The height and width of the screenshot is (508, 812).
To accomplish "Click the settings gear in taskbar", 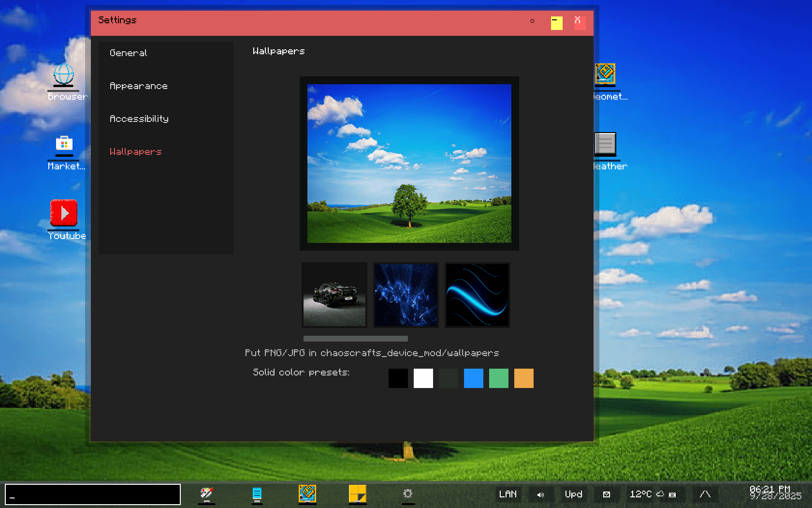I will point(408,494).
